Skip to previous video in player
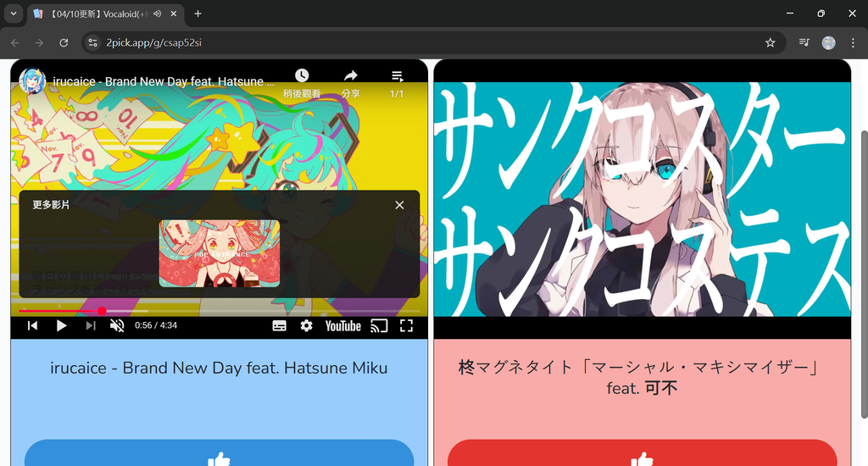This screenshot has height=466, width=868. (33, 325)
